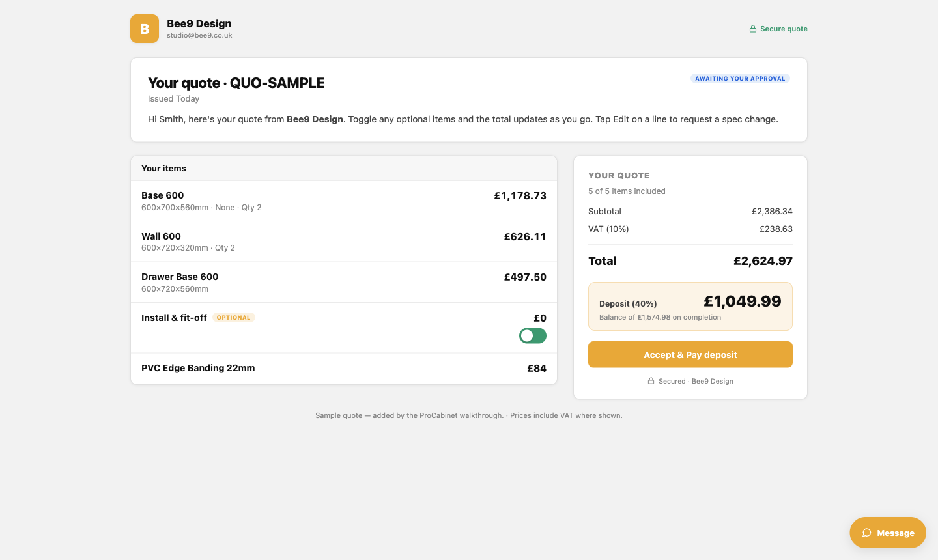
Task: Select the PVC Edge Banding 22mm row
Action: click(344, 369)
